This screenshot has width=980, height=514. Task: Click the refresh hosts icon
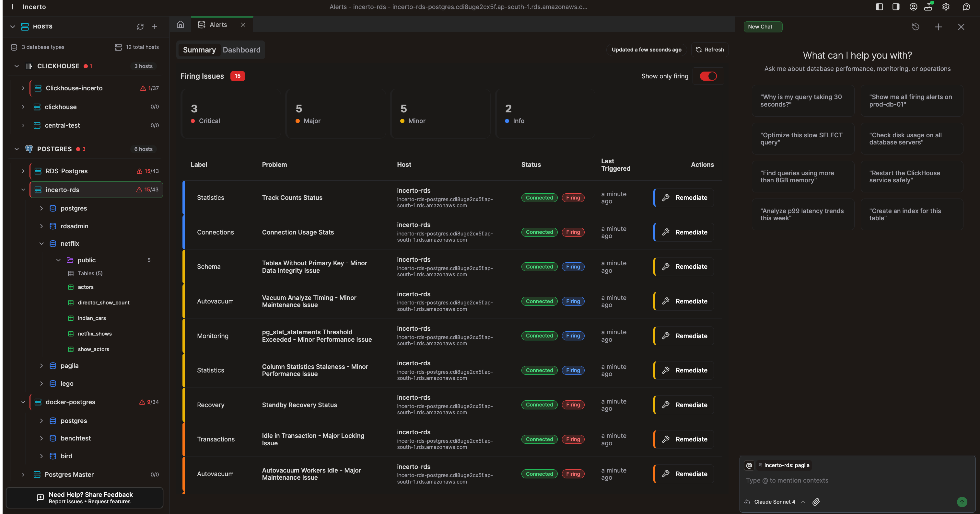click(x=140, y=27)
